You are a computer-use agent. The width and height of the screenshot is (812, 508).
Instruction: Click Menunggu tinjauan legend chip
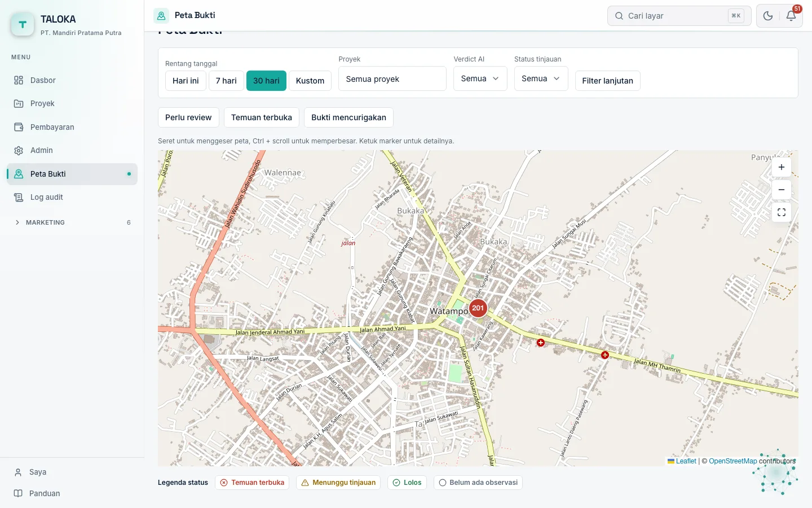click(x=338, y=483)
